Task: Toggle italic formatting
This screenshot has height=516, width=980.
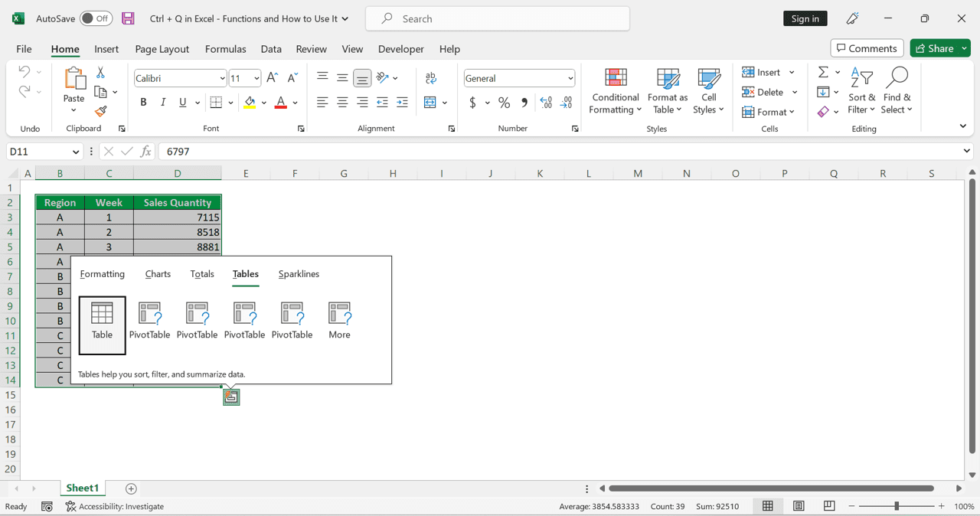Action: click(x=162, y=102)
